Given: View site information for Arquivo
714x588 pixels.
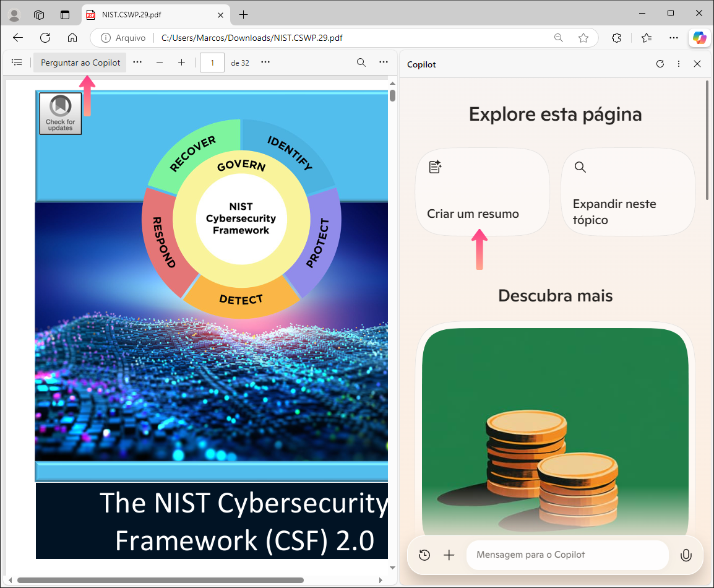Looking at the screenshot, I should tap(123, 38).
